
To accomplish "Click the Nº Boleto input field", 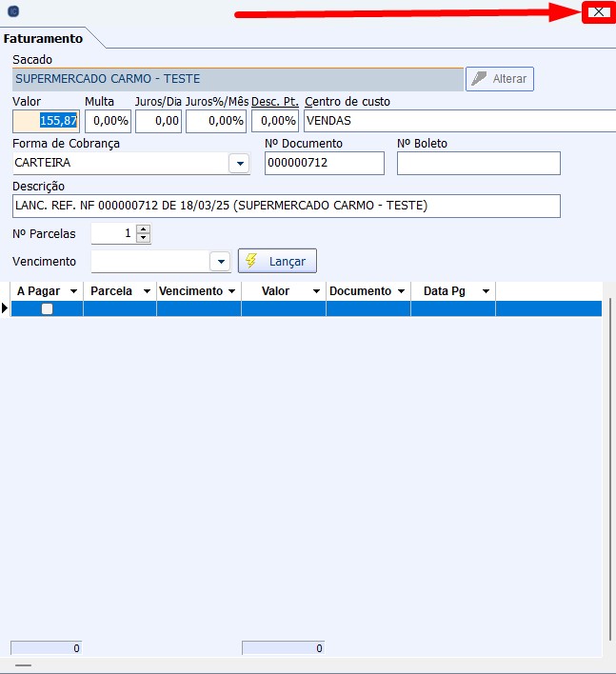I will (478, 164).
